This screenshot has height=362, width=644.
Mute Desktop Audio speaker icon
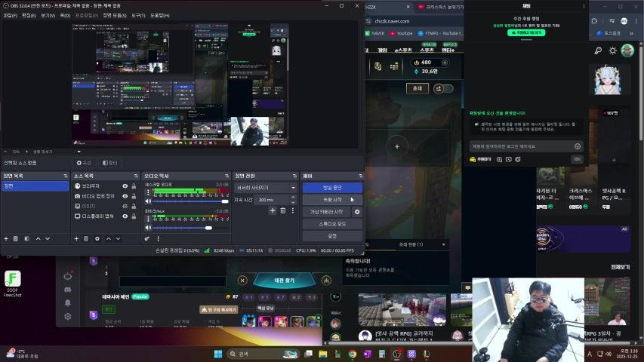point(148,201)
